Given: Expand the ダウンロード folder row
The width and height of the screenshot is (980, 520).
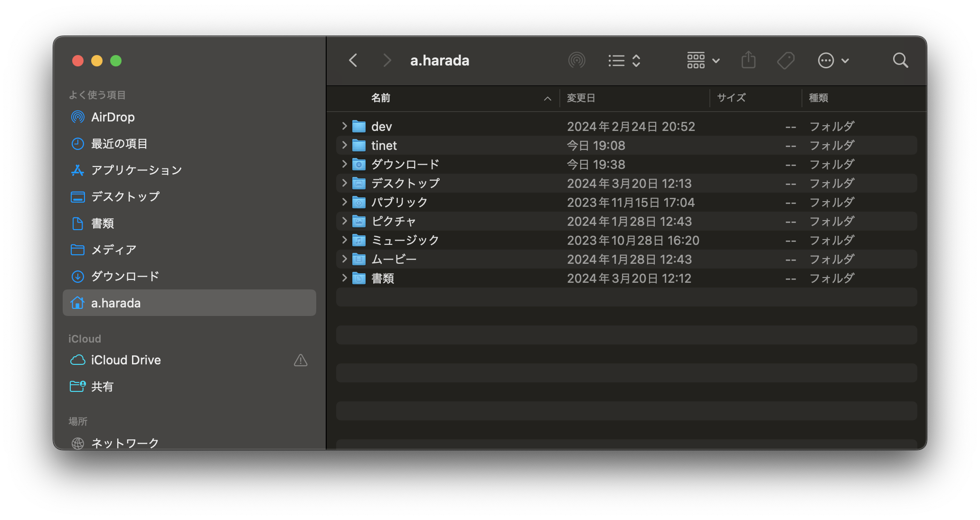Looking at the screenshot, I should 344,164.
